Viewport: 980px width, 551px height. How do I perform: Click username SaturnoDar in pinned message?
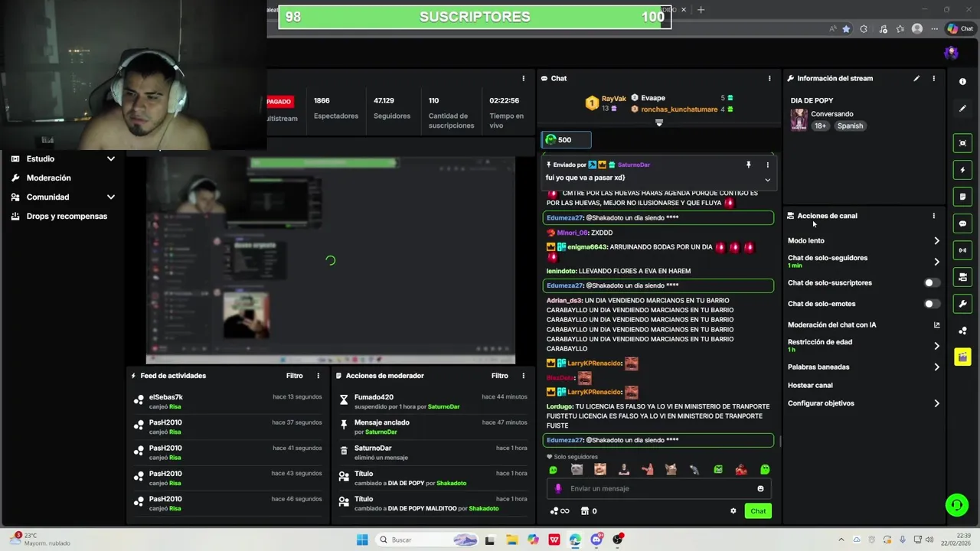pos(634,165)
